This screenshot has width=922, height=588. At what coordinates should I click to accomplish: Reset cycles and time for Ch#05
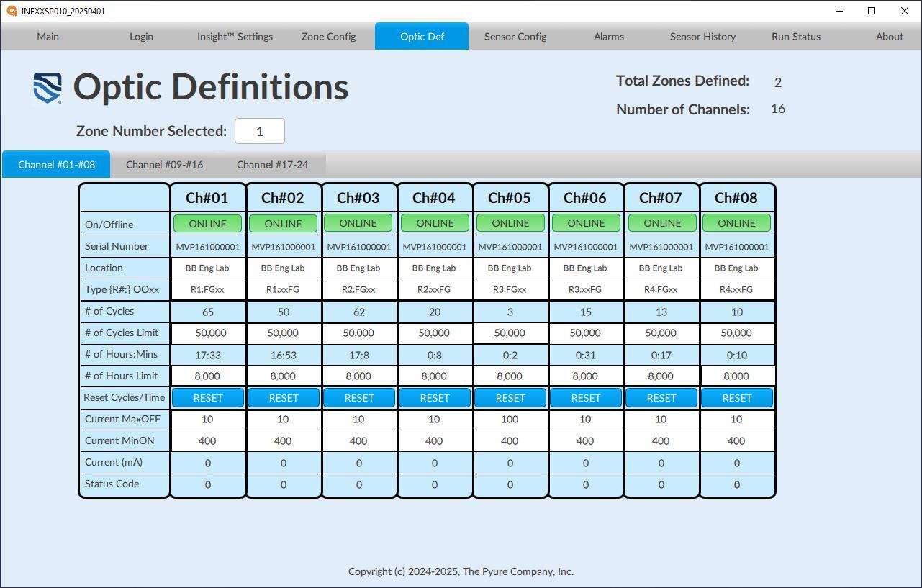click(x=510, y=397)
